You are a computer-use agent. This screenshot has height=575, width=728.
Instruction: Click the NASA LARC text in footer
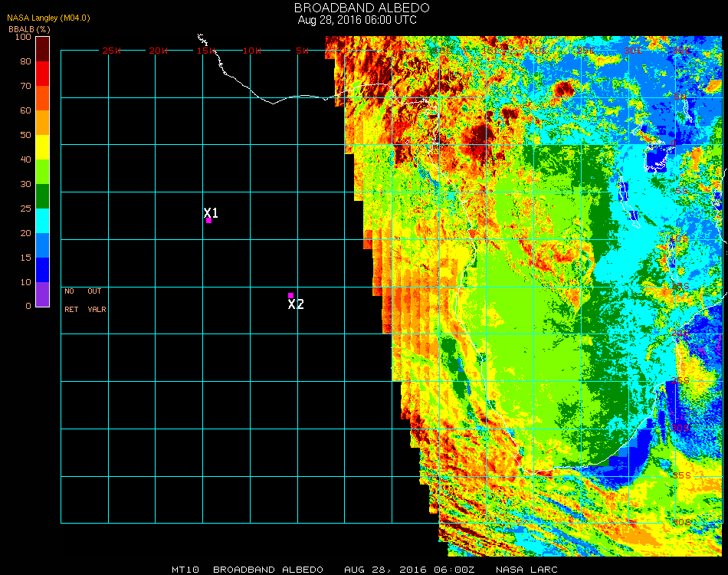coord(526,570)
